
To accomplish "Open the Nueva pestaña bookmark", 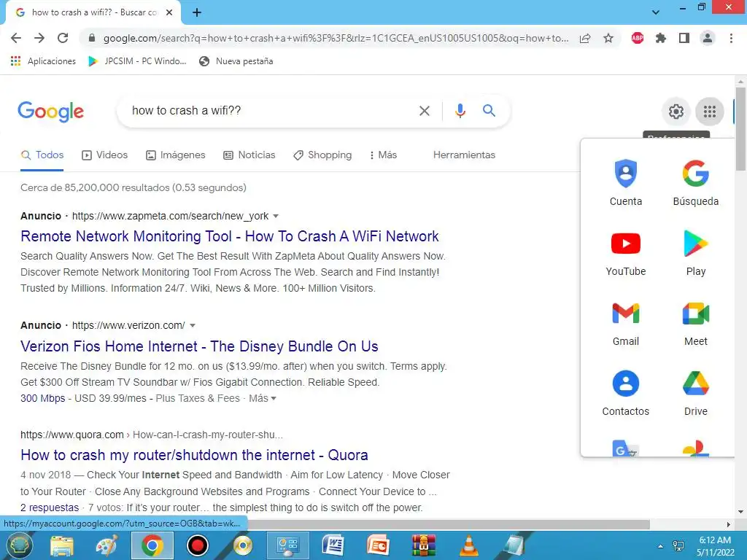I will (x=236, y=61).
